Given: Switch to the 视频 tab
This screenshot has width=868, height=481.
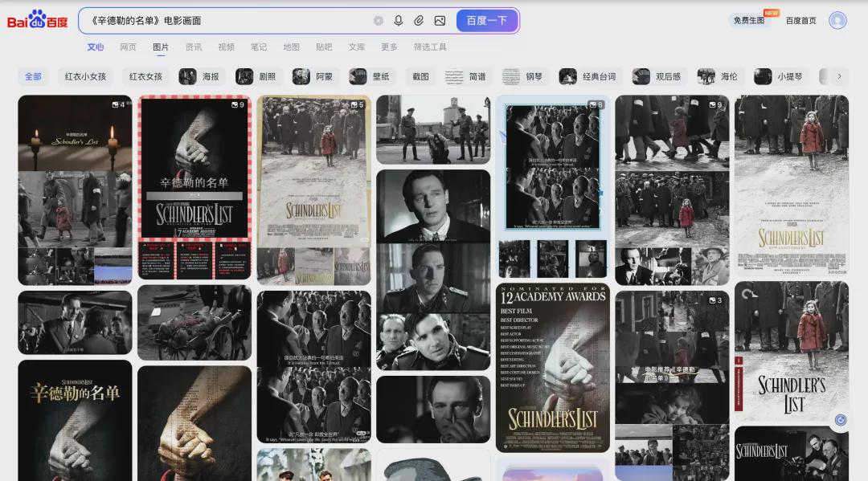Looking at the screenshot, I should tap(226, 47).
